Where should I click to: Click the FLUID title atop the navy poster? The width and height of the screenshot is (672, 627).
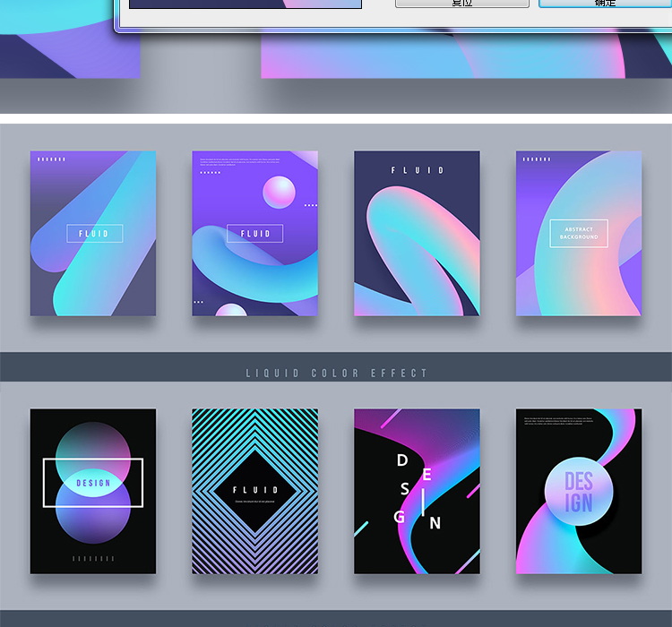(417, 170)
